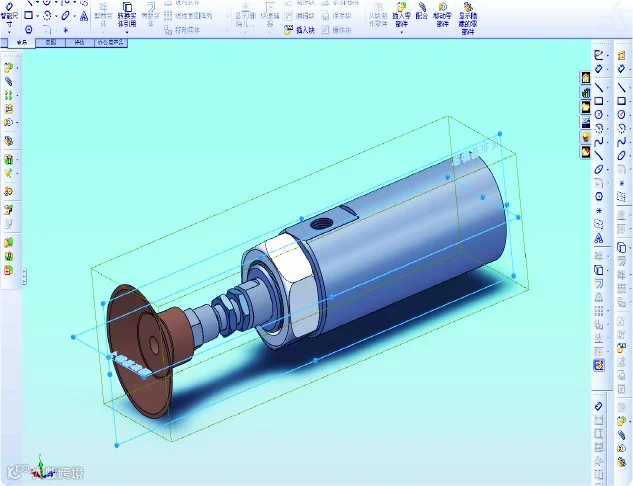Viewport: 633px width, 486px height.
Task: Select the line tool in outer right toolbar
Action: (x=622, y=87)
